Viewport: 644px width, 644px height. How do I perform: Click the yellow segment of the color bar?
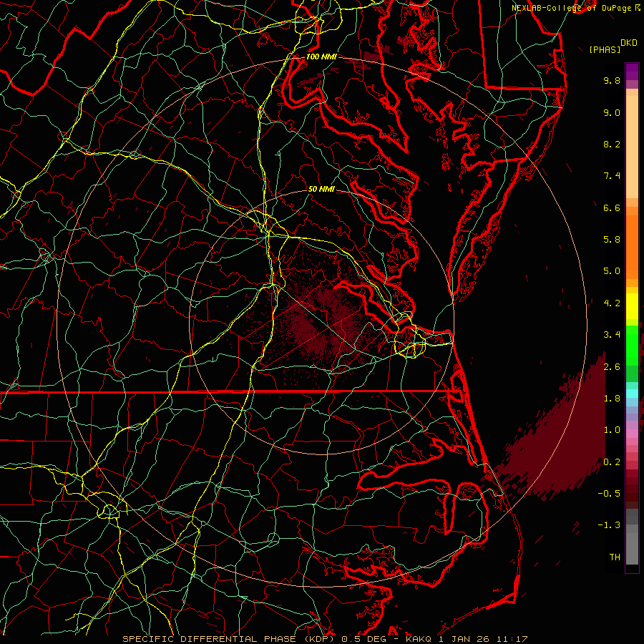click(632, 306)
